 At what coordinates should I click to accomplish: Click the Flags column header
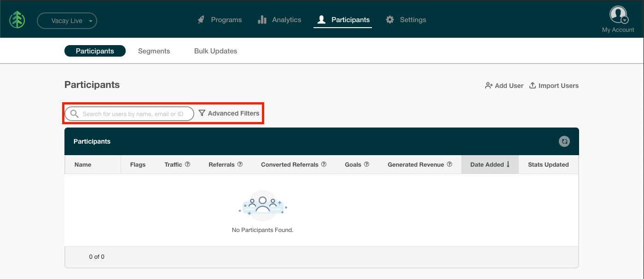point(138,164)
